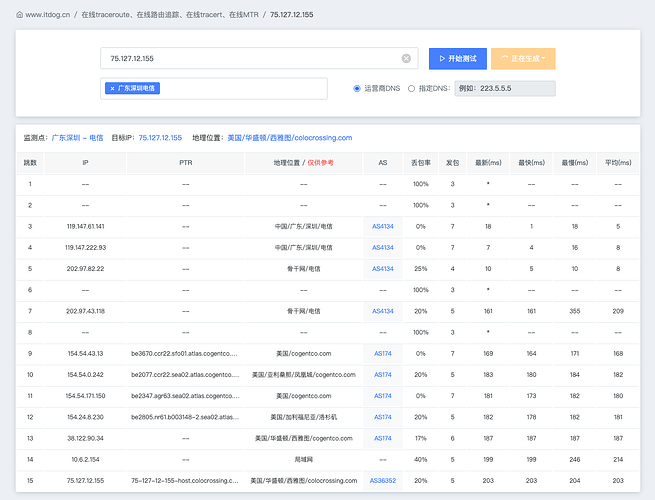This screenshot has width=655, height=500.
Task: Open AS174 link for 154.24.8.230
Action: pos(383,417)
